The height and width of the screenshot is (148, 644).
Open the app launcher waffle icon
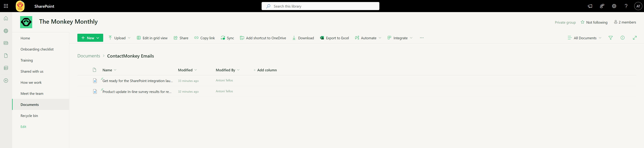click(x=6, y=6)
